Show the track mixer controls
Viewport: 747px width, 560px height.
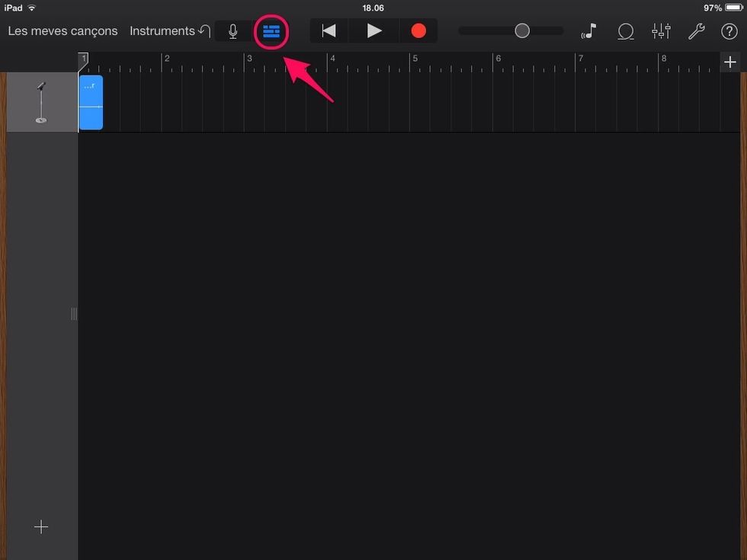pyautogui.click(x=661, y=31)
